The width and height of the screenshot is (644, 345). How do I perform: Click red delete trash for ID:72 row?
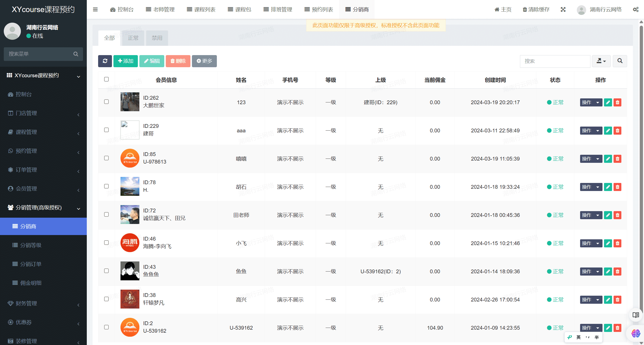point(617,215)
